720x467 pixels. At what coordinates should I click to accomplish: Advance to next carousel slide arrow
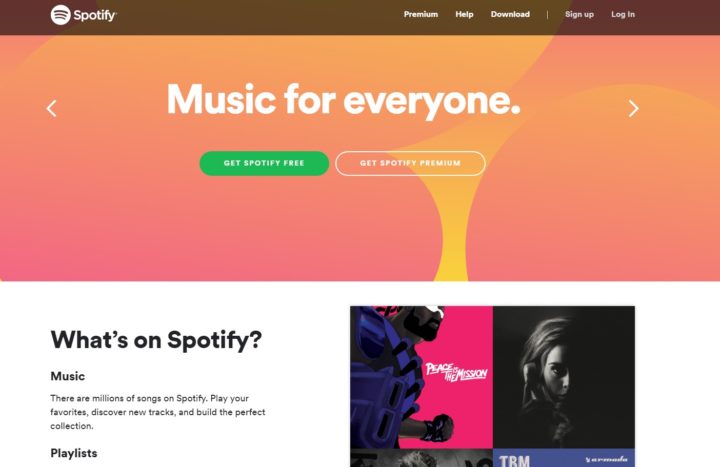click(633, 108)
